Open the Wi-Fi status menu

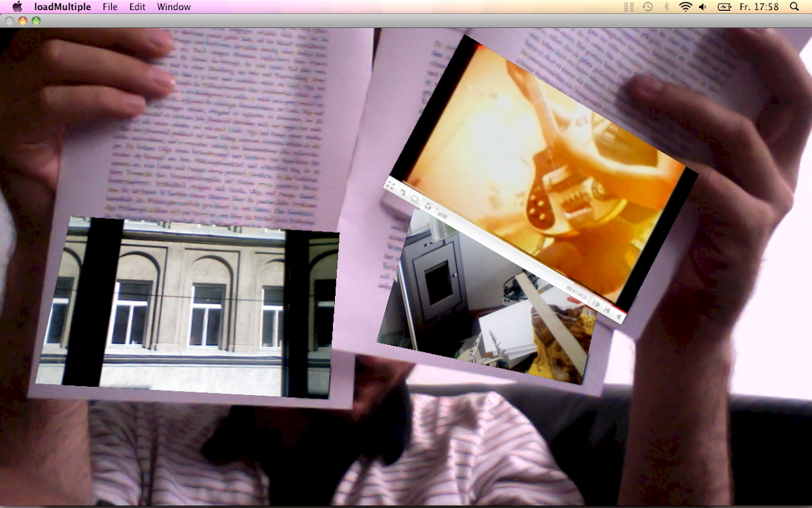click(685, 7)
